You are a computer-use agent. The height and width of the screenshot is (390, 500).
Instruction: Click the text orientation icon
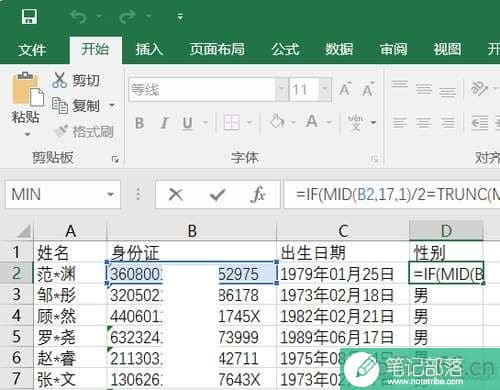tap(479, 89)
